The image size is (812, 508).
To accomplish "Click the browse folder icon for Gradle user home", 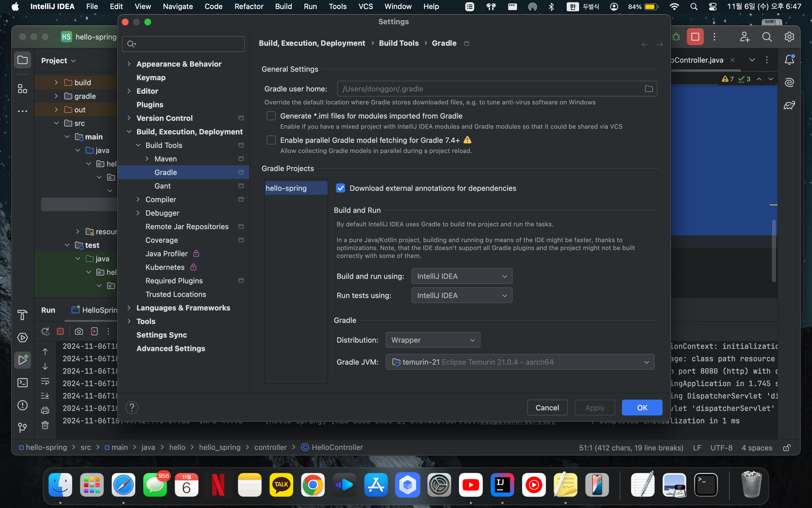I will point(649,89).
